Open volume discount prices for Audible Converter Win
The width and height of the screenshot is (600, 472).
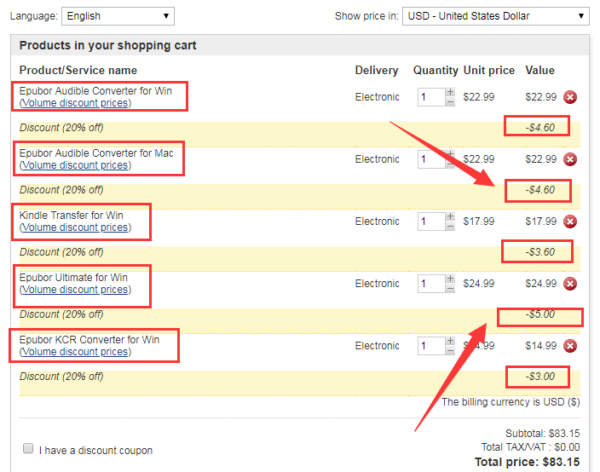pyautogui.click(x=75, y=103)
